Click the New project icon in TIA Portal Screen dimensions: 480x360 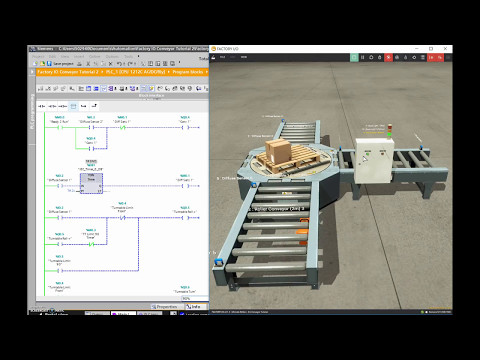tap(36, 63)
